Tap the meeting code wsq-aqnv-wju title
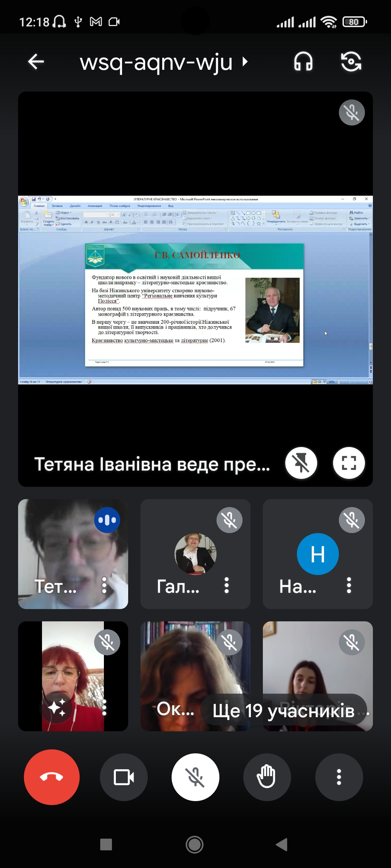391x868 pixels. (x=156, y=62)
